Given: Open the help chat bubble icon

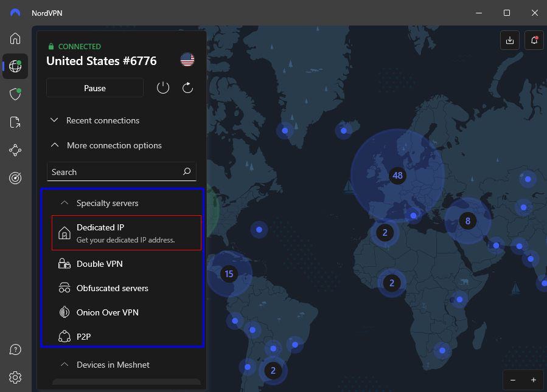Looking at the screenshot, I should pos(15,349).
